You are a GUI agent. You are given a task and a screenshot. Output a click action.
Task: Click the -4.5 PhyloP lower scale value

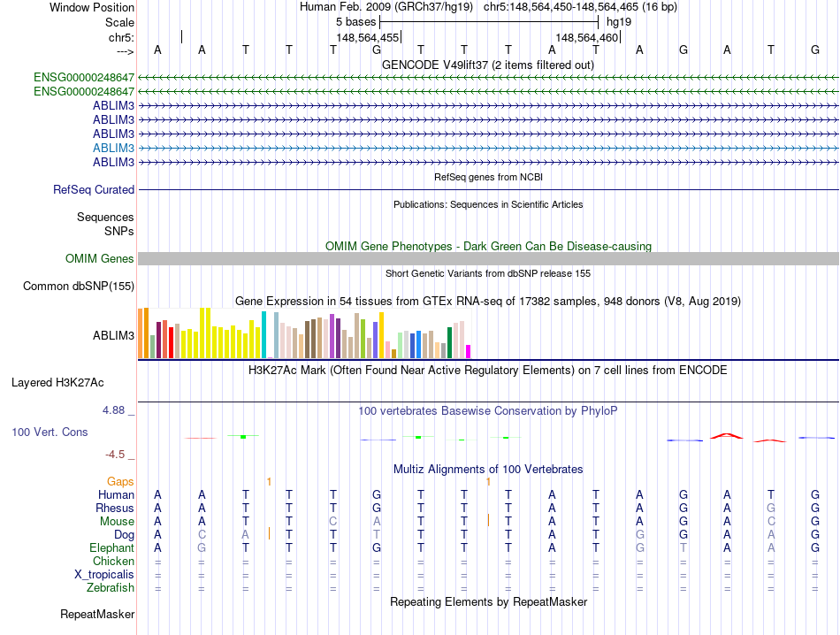pyautogui.click(x=115, y=455)
